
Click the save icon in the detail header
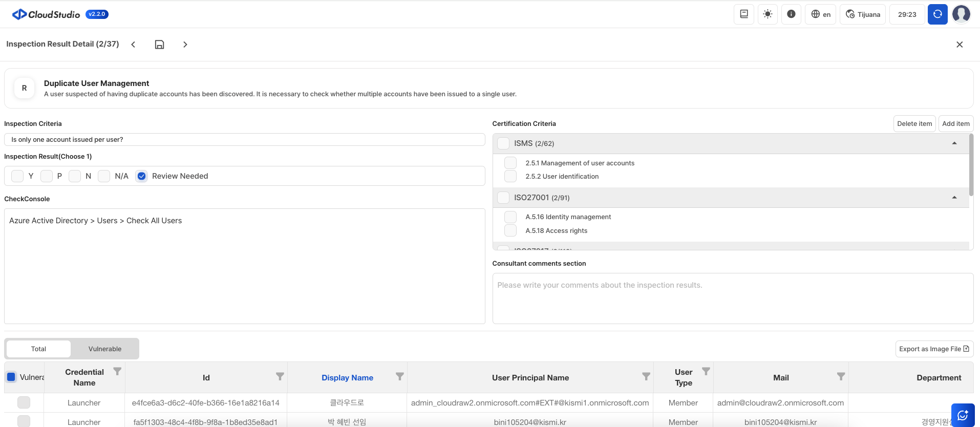click(159, 45)
